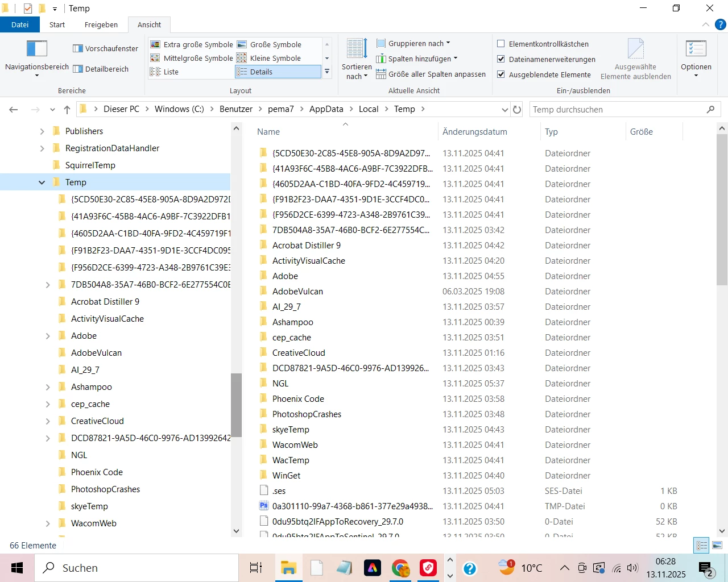The image size is (728, 582).
Task: Open File Explorer taskbar icon
Action: tap(288, 568)
